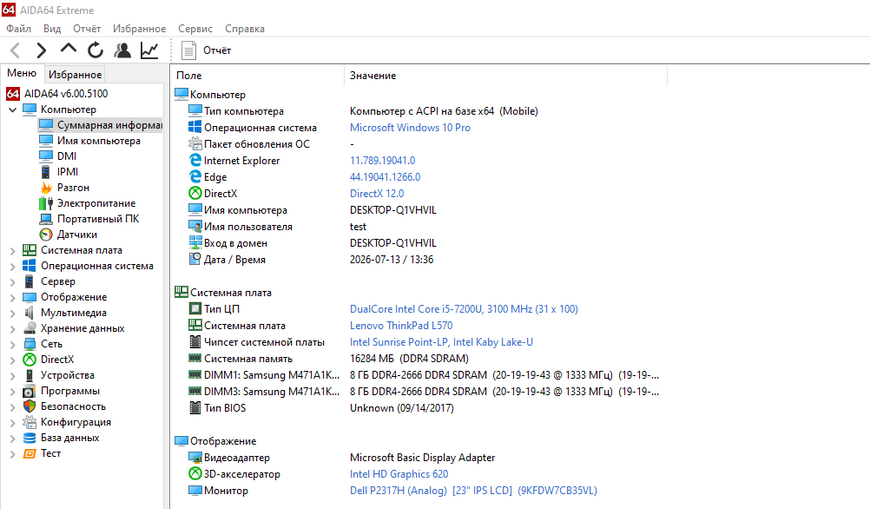Go up one level with the Up arrow

(68, 49)
